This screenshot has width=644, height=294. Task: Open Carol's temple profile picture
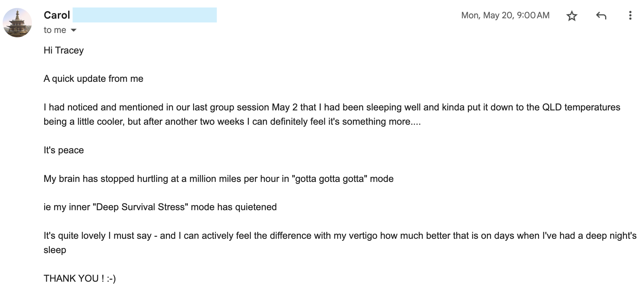pyautogui.click(x=17, y=23)
